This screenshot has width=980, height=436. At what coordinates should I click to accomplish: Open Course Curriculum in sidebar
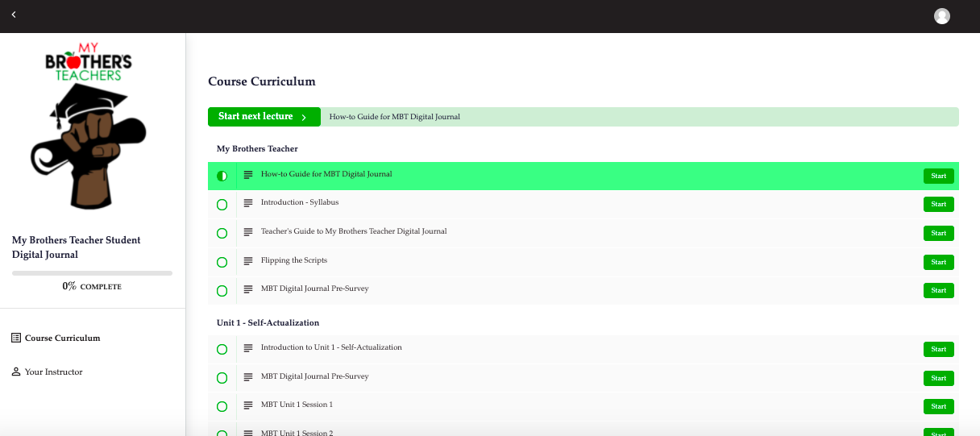[x=63, y=338]
